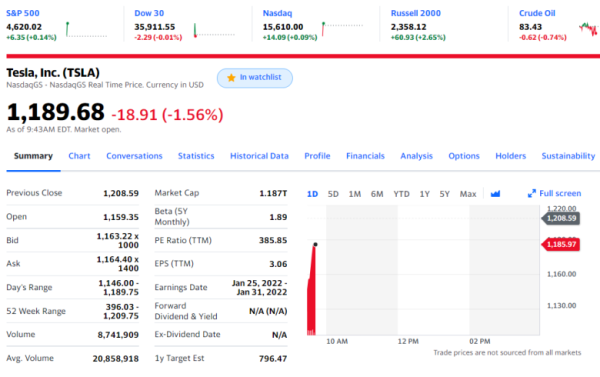The height and width of the screenshot is (377, 600).
Task: Open the Financials tab
Action: pyautogui.click(x=365, y=156)
